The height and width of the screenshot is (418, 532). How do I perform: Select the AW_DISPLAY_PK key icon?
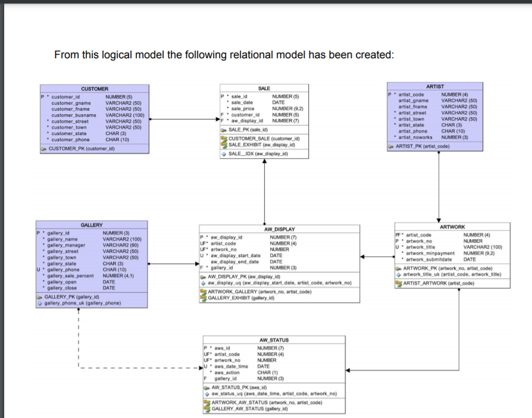tap(204, 276)
